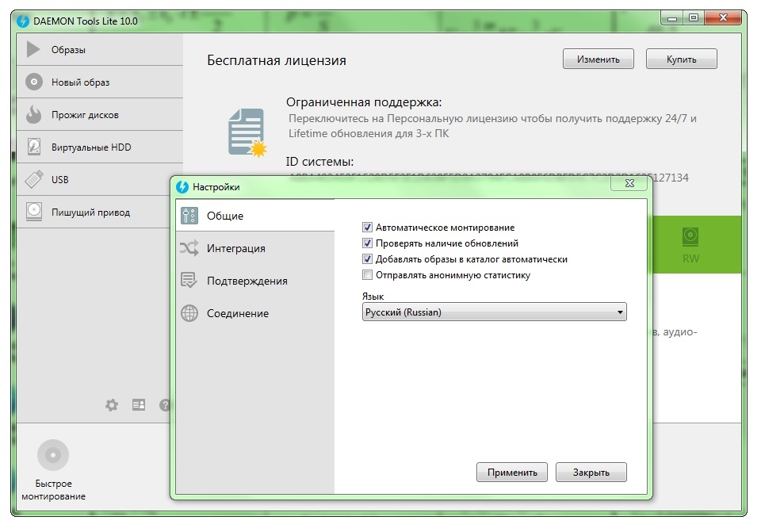Disable Проверять наличие обновлений checkbox
The image size is (761, 532).
[x=367, y=243]
